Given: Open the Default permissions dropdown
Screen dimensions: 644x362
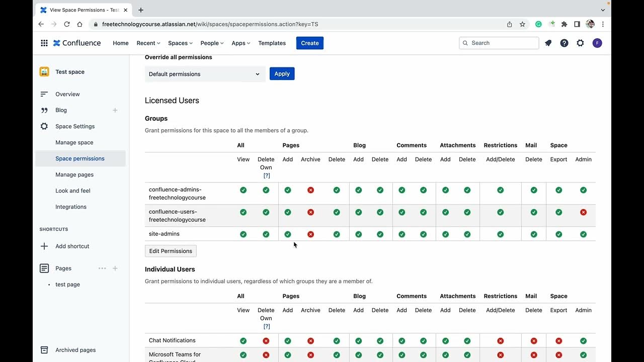Looking at the screenshot, I should click(205, 74).
